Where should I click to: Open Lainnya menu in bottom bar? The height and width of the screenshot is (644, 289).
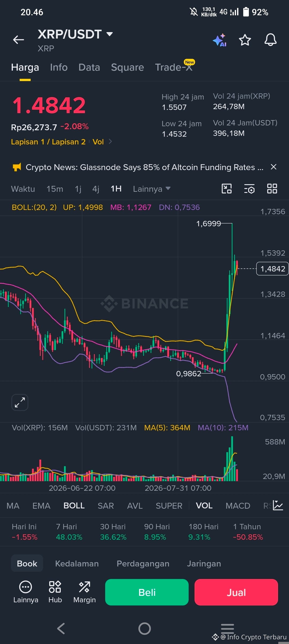coord(26,592)
